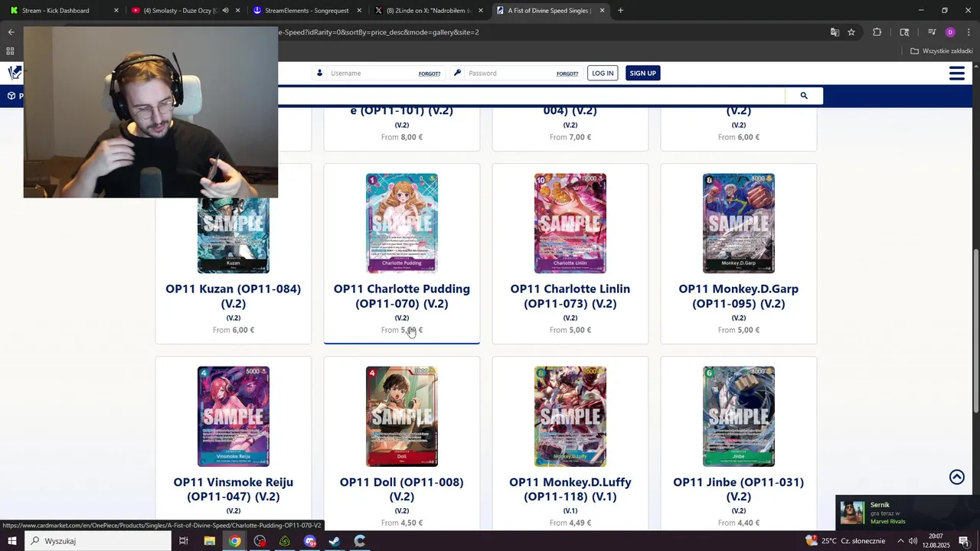Click the SIGN UP button
This screenshot has width=980, height=551.
[x=642, y=73]
